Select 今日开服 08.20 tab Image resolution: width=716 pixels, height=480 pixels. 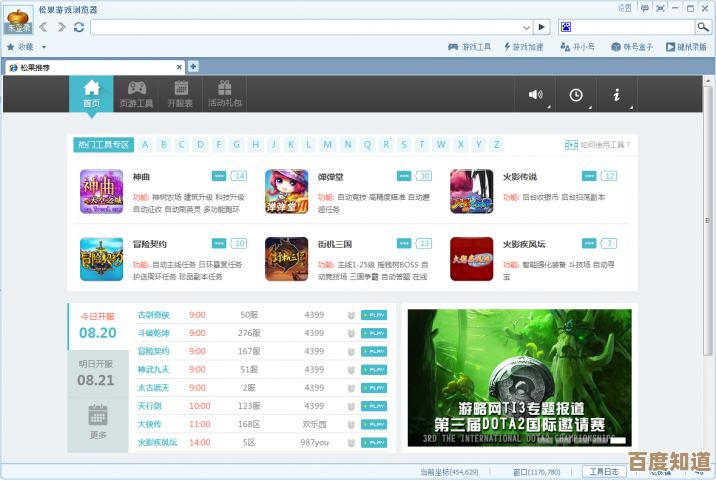pos(98,327)
